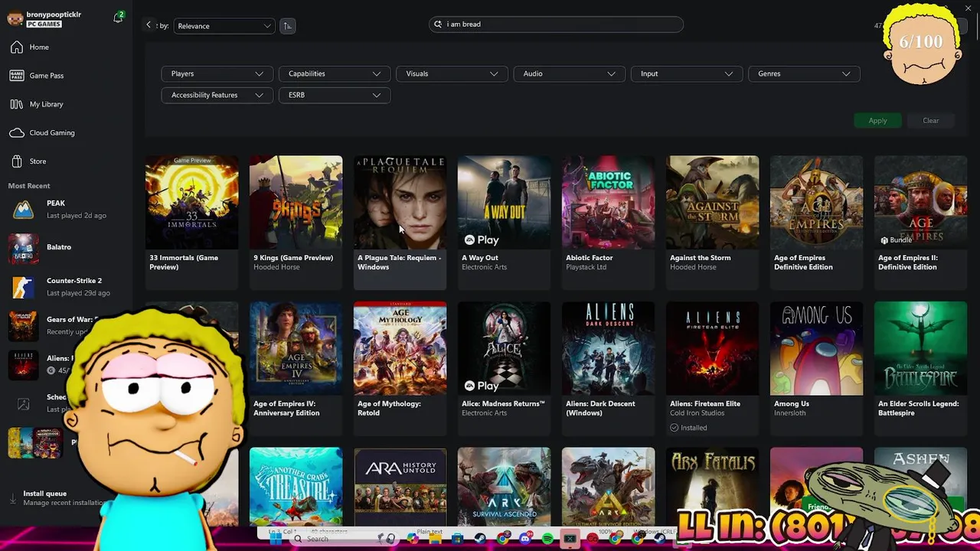Expand the Genres filter
This screenshot has width=980, height=551.
[804, 74]
